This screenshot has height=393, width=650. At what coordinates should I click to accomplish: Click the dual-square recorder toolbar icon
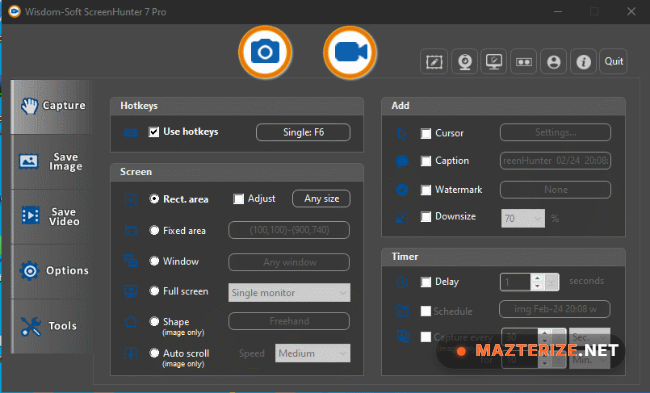coord(524,61)
